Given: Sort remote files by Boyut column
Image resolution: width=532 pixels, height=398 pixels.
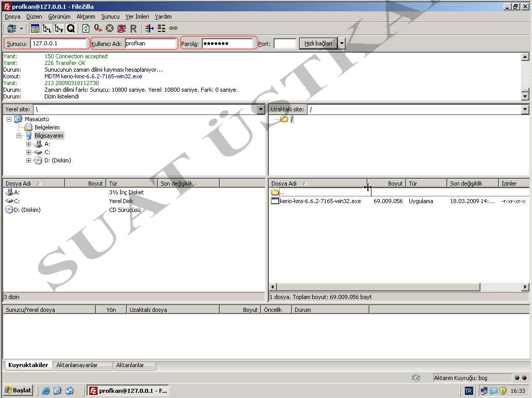Looking at the screenshot, I should tap(387, 184).
